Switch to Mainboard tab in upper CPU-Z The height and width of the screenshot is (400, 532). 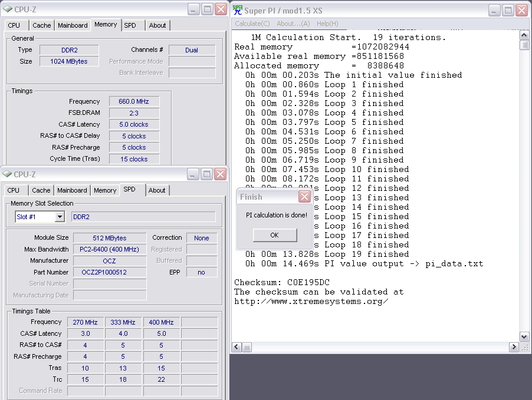click(x=73, y=25)
